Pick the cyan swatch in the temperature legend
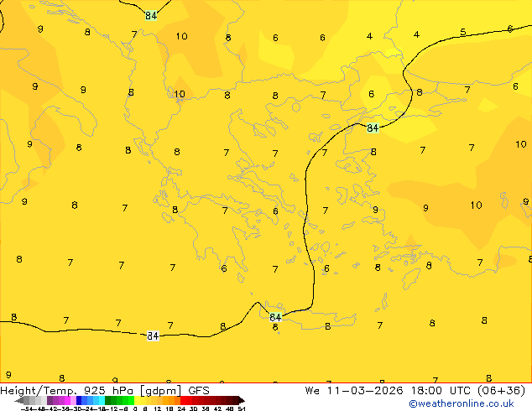532x411 pixels. (x=102, y=401)
